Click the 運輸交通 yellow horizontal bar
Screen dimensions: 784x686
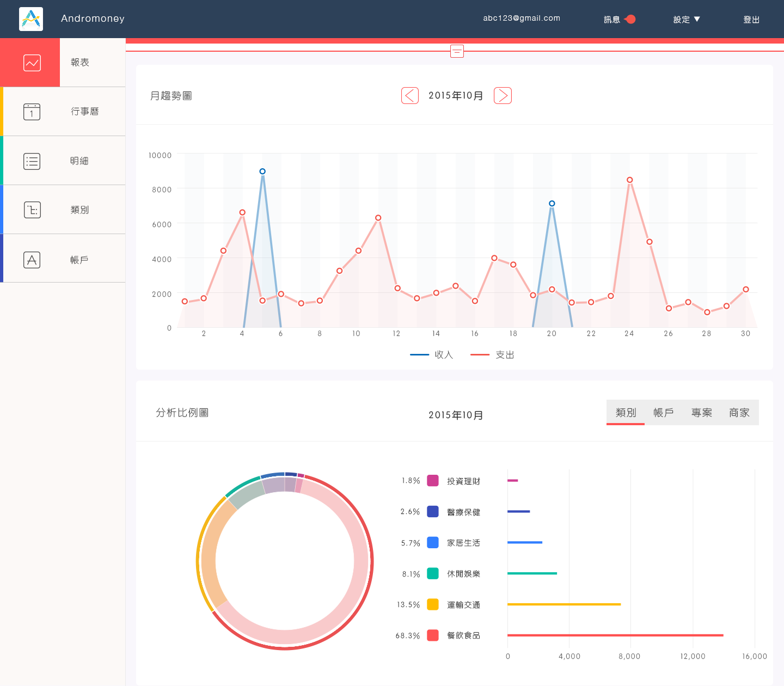click(x=564, y=604)
